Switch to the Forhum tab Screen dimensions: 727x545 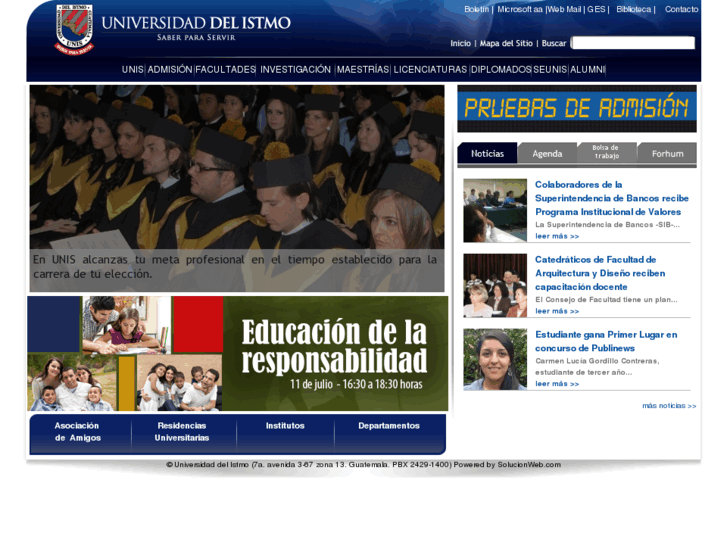click(667, 154)
